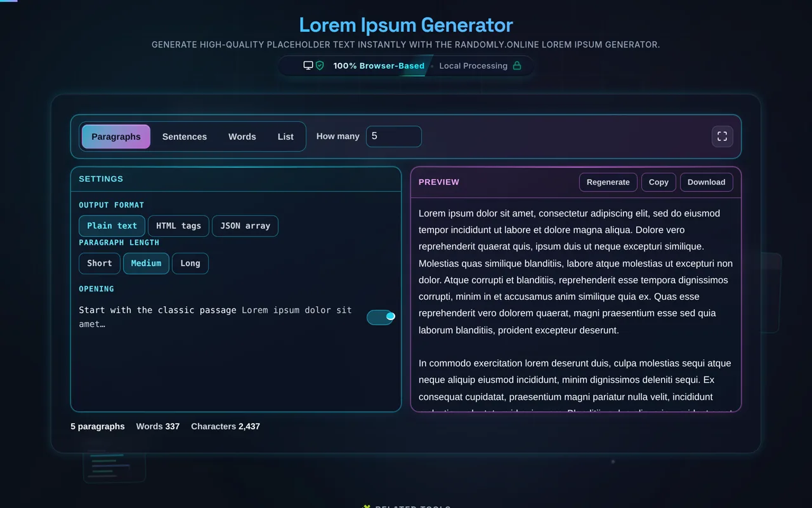The height and width of the screenshot is (508, 812).
Task: Choose HTML tags output format
Action: click(x=178, y=225)
